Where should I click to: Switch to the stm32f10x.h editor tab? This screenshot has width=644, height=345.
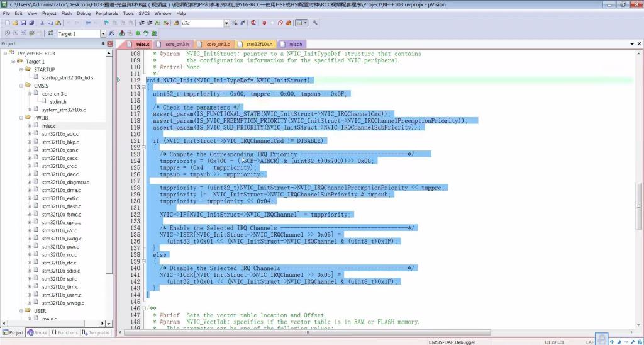pyautogui.click(x=259, y=45)
